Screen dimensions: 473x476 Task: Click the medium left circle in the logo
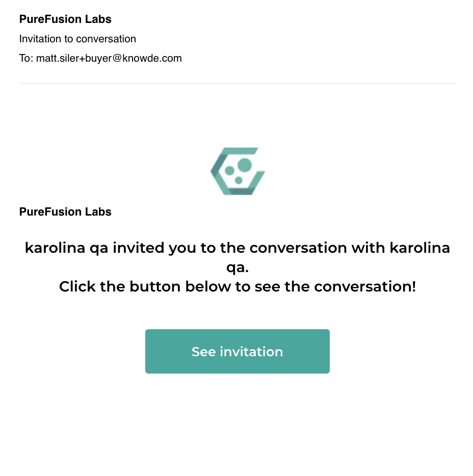coord(229,171)
